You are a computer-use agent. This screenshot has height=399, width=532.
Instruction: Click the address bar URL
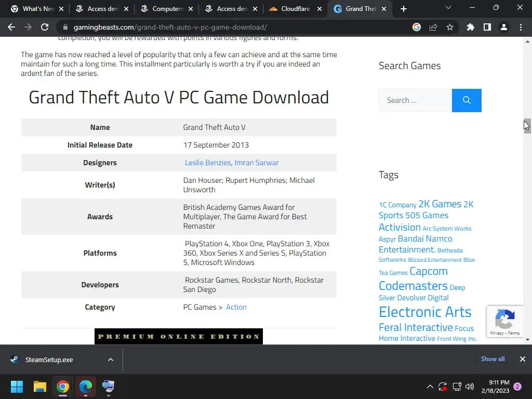point(170,27)
